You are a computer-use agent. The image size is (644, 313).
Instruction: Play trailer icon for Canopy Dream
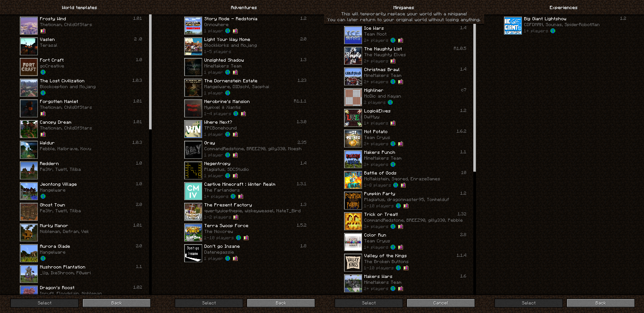[43, 134]
